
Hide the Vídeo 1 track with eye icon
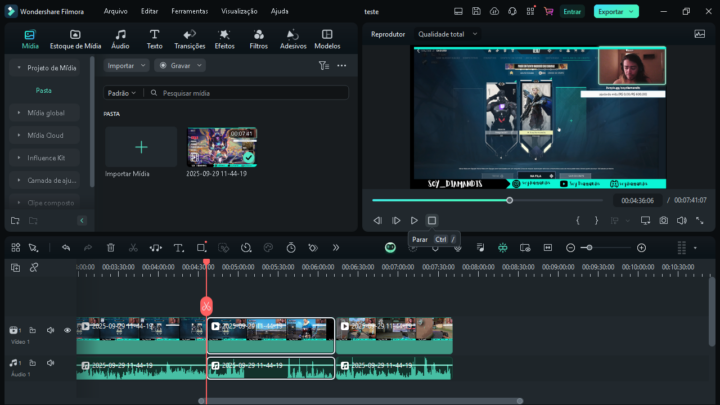tap(68, 330)
